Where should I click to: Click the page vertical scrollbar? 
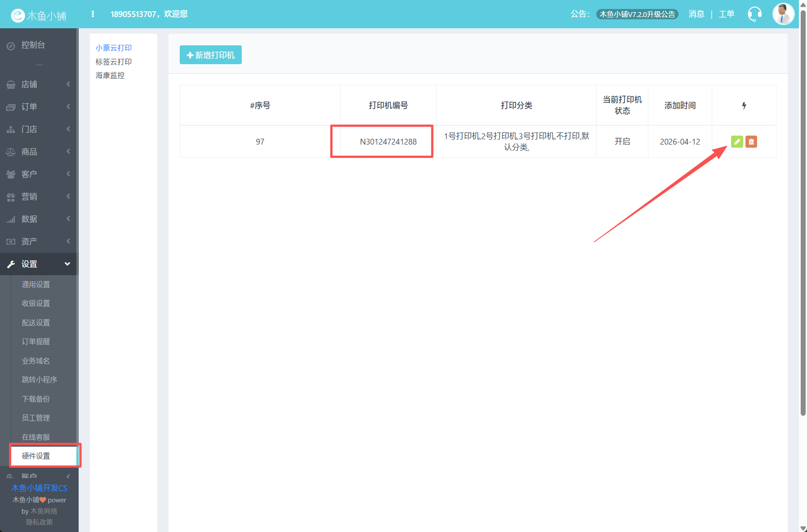[x=803, y=224]
